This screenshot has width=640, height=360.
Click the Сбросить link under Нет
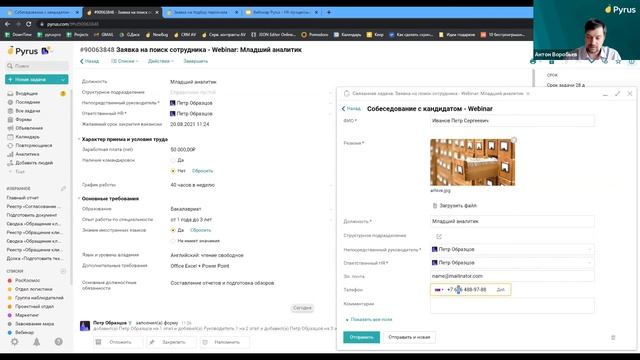(x=202, y=171)
